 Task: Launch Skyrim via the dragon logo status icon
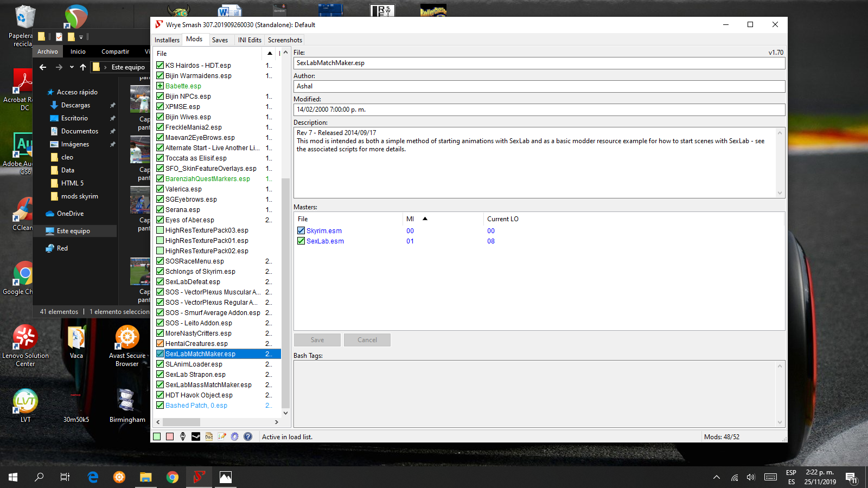point(183,436)
